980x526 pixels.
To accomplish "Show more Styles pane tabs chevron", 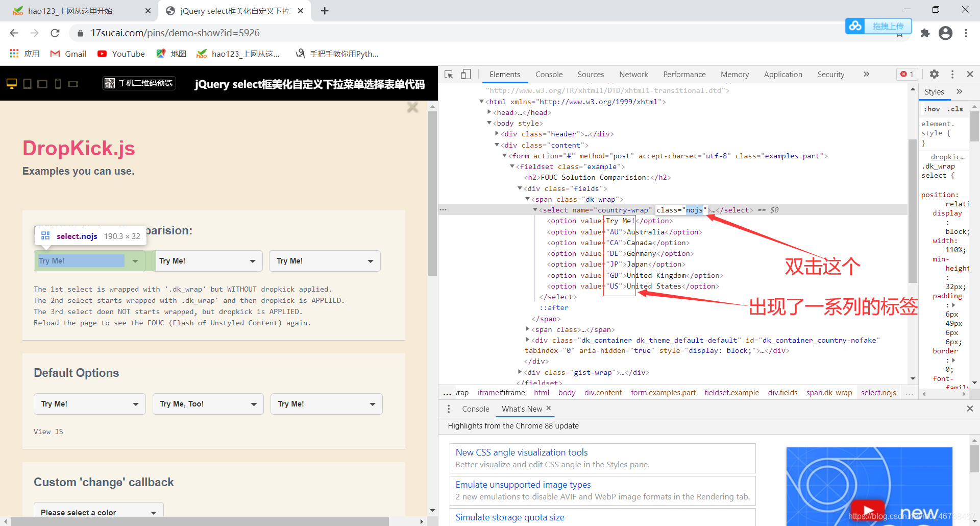I will (x=960, y=91).
